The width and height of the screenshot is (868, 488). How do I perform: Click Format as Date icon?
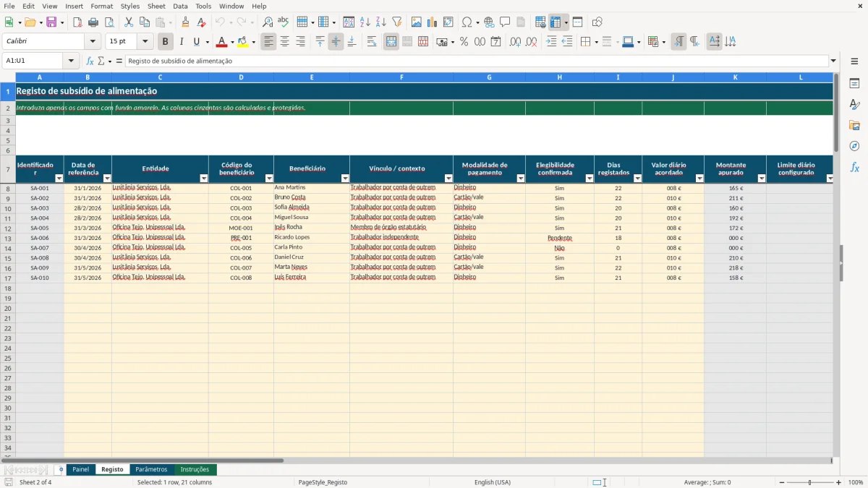coord(495,42)
